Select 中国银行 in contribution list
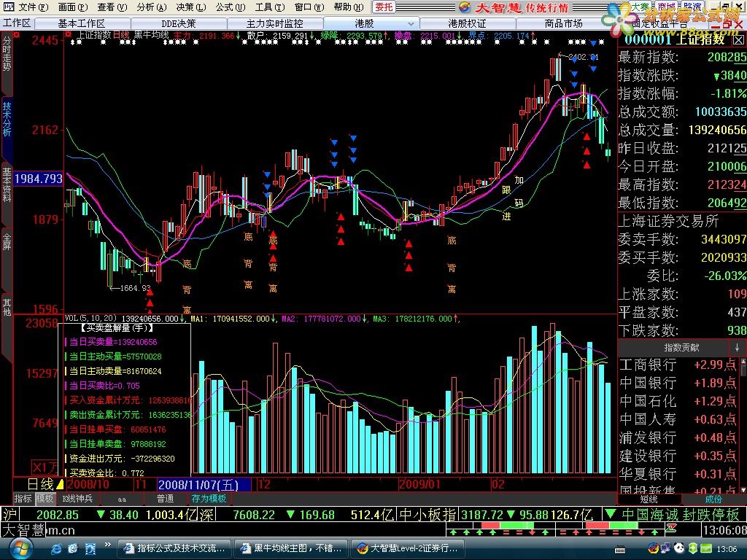The height and width of the screenshot is (560, 747). coord(678,383)
